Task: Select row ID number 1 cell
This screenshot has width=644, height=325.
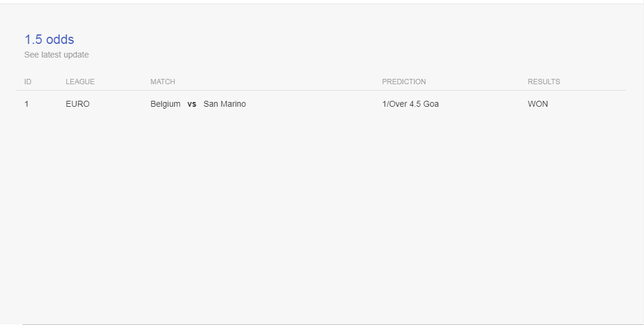Action: click(27, 104)
